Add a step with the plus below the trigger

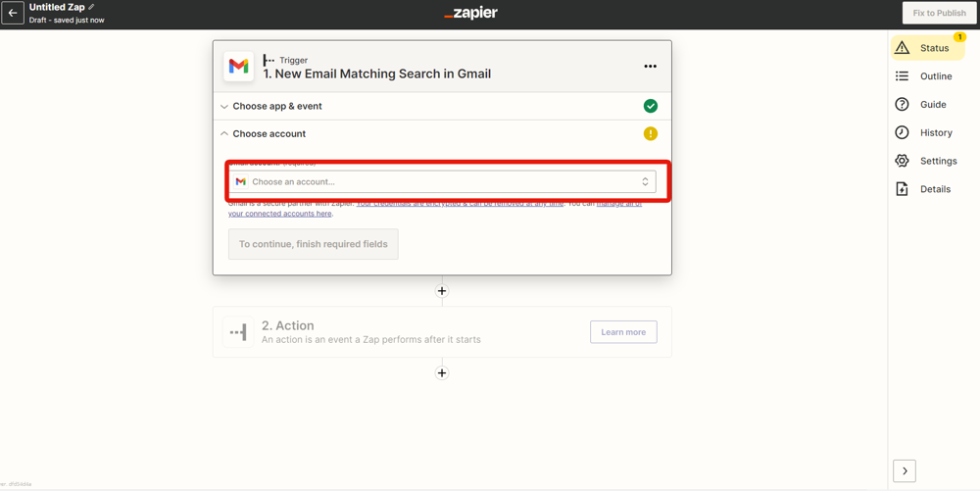[x=442, y=291]
